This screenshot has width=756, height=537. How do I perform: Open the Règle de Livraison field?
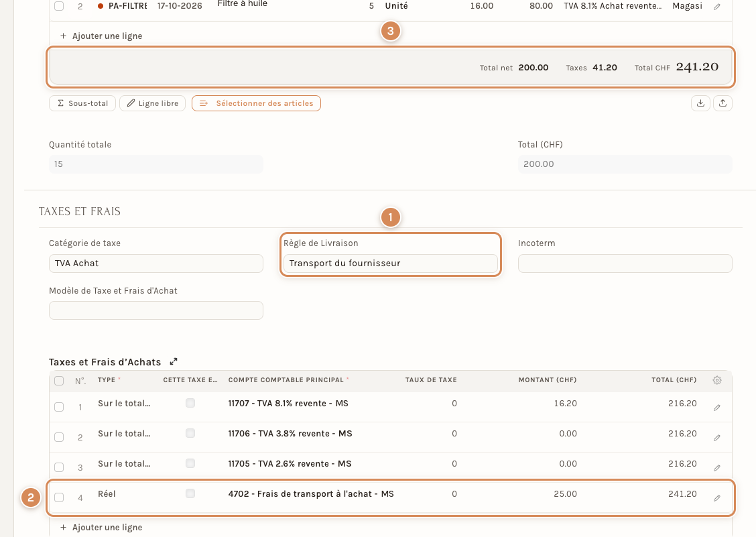(x=391, y=263)
